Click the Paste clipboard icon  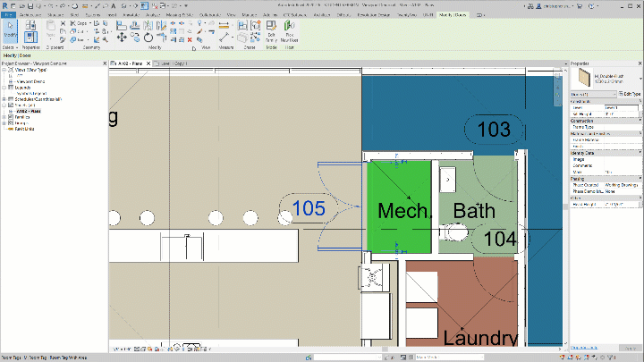(x=50, y=26)
